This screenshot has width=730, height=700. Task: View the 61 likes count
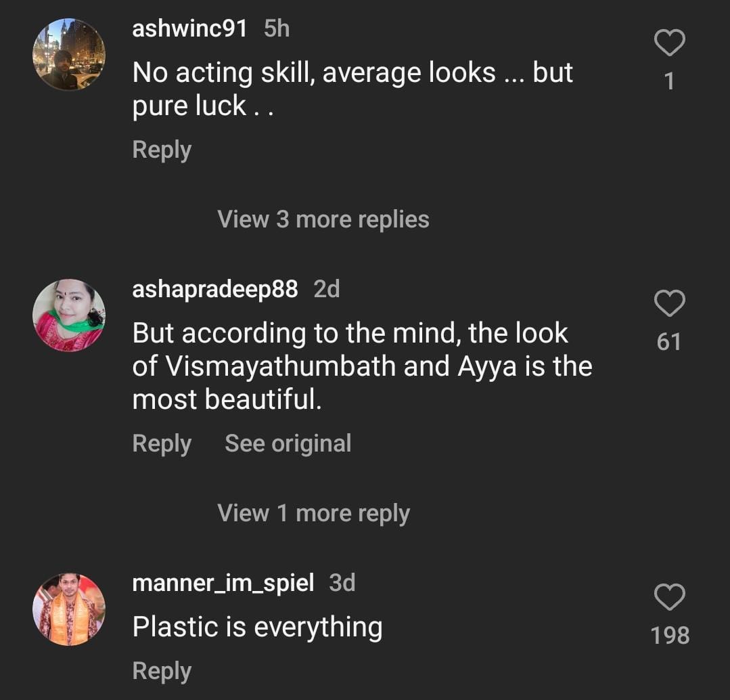(x=669, y=342)
